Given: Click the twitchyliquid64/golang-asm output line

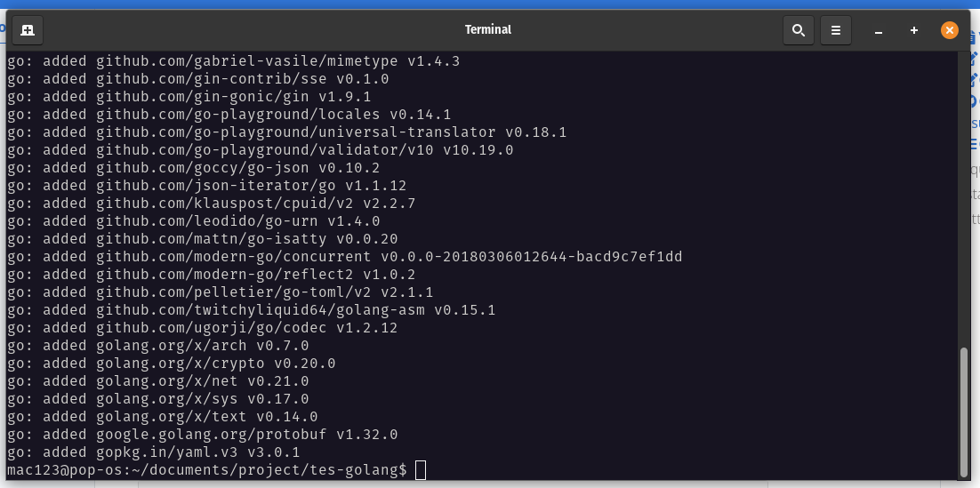Looking at the screenshot, I should pyautogui.click(x=251, y=310).
